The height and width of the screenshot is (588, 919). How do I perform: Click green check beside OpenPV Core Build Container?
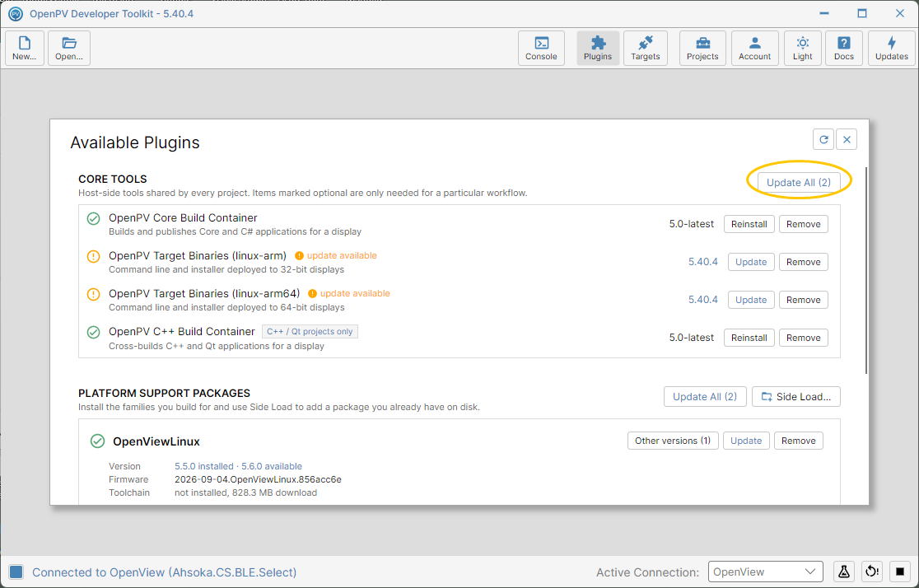(x=93, y=219)
